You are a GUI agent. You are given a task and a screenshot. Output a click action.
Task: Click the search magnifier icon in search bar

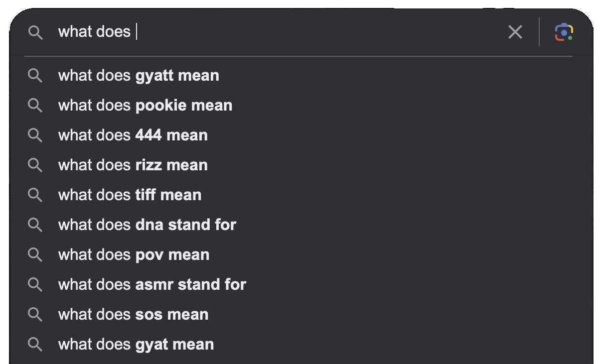click(35, 32)
